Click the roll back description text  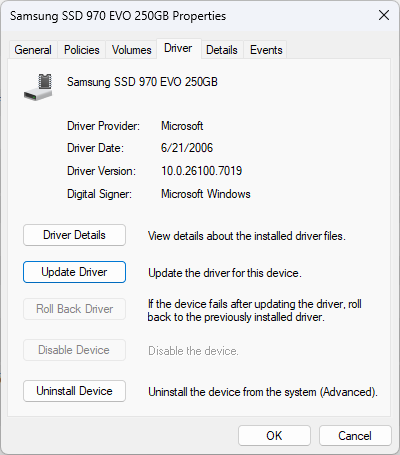254,310
